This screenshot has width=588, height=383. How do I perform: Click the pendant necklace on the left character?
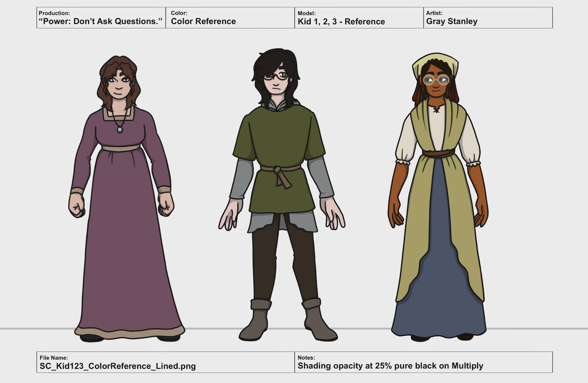point(120,129)
